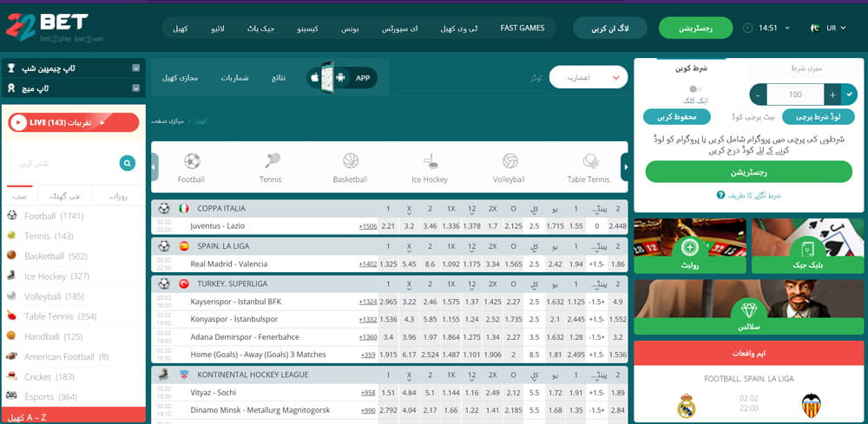Click the hockey skate icon for Kontinental League
The width and height of the screenshot is (868, 424).
[163, 375]
